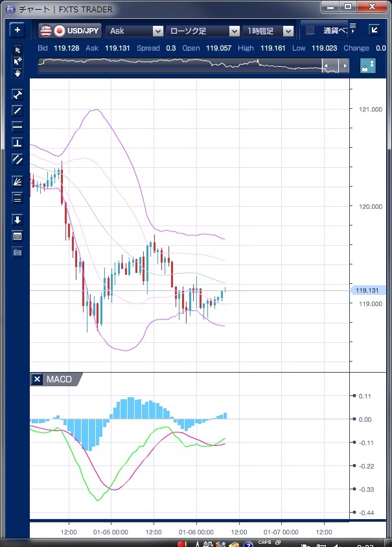The width and height of the screenshot is (392, 547).
Task: Close the MACD indicator panel
Action: pyautogui.click(x=37, y=379)
